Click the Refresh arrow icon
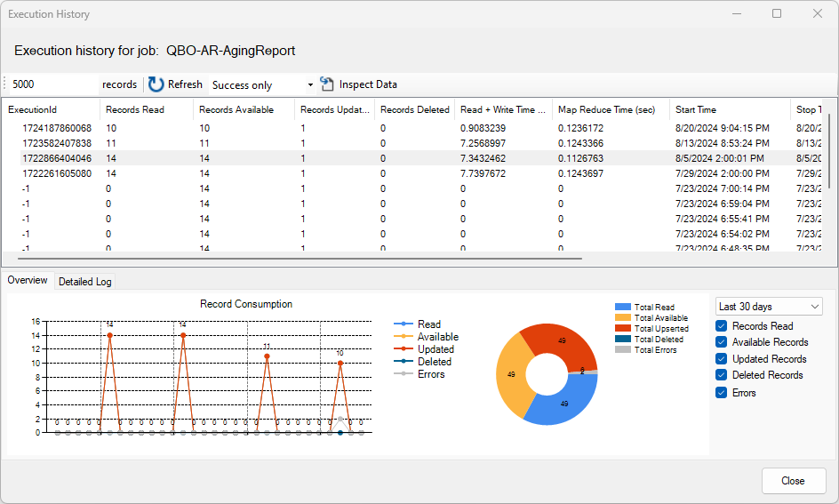This screenshot has height=504, width=839. [x=156, y=84]
